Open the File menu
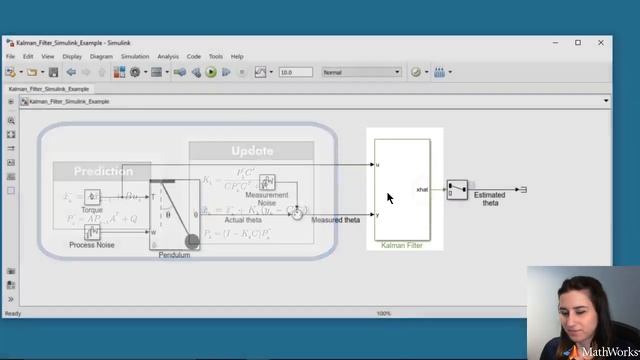This screenshot has width=640, height=360. pyautogui.click(x=11, y=56)
